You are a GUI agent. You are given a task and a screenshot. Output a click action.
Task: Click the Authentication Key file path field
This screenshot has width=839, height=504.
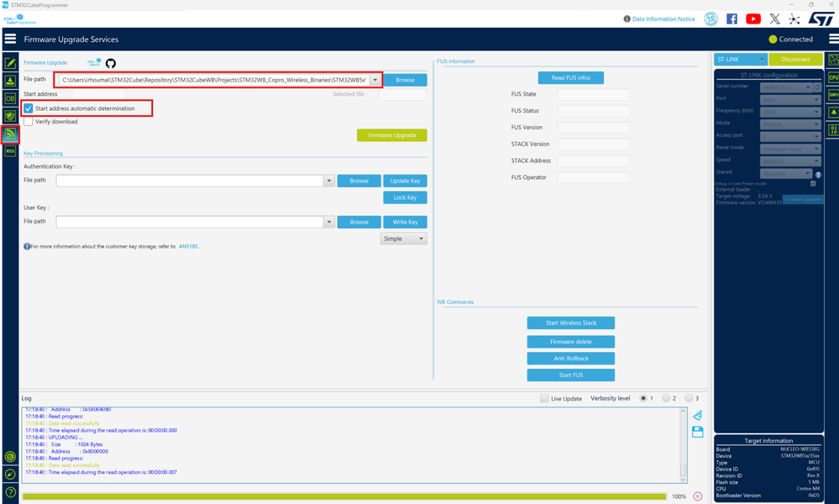190,181
